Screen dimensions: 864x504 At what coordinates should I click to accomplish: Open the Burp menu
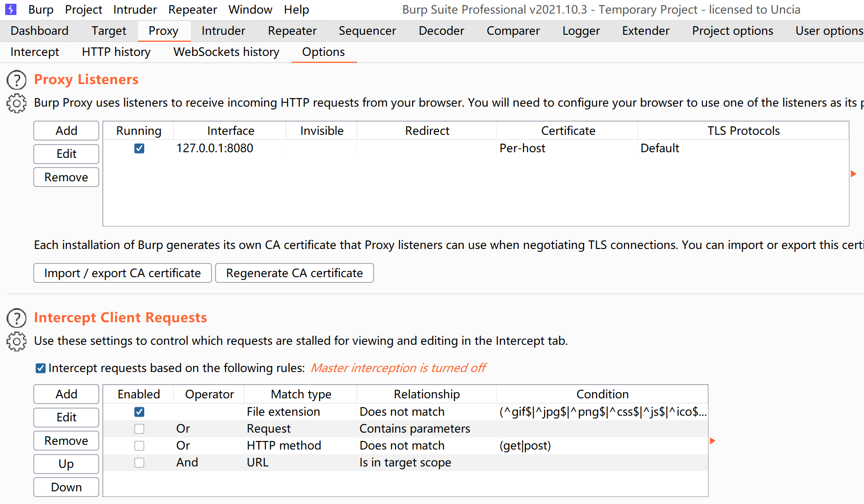click(41, 9)
